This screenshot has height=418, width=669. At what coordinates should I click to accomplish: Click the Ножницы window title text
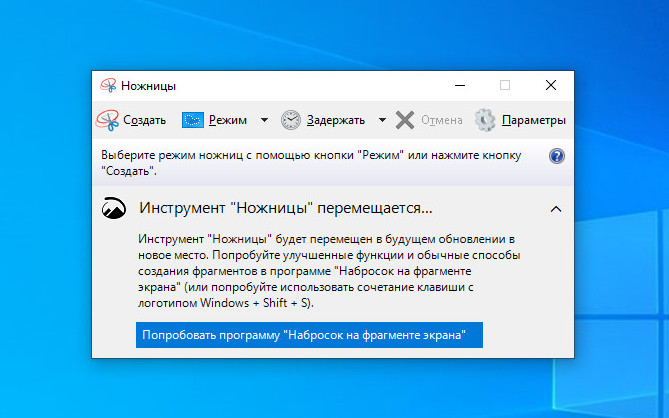(x=148, y=86)
